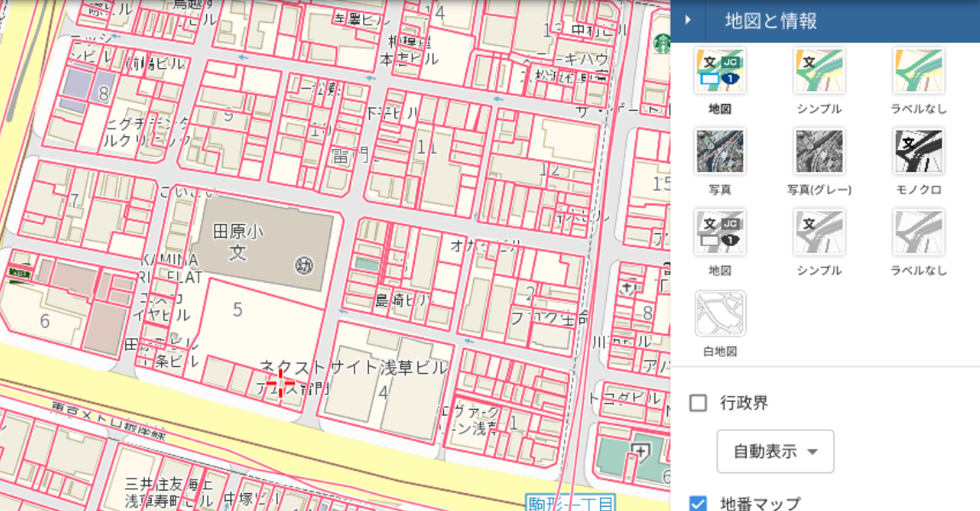
Task: Select the grayscale 地図 style thumbnail
Action: click(x=720, y=231)
